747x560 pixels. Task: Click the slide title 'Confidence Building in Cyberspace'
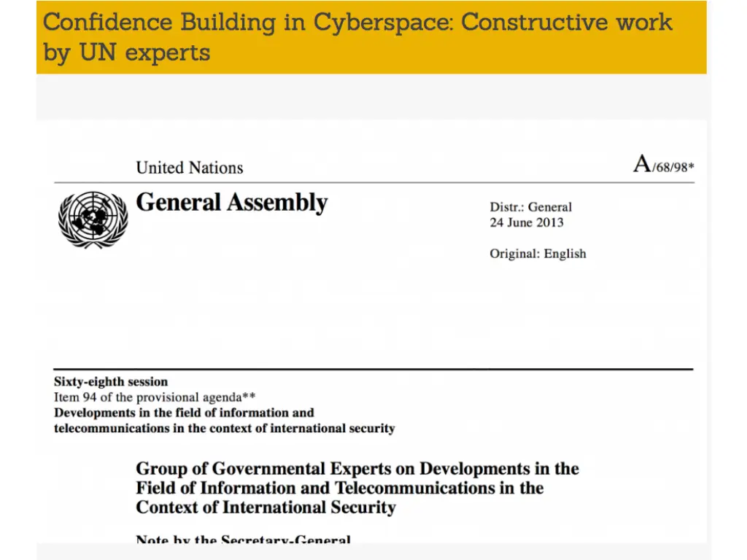[248, 23]
